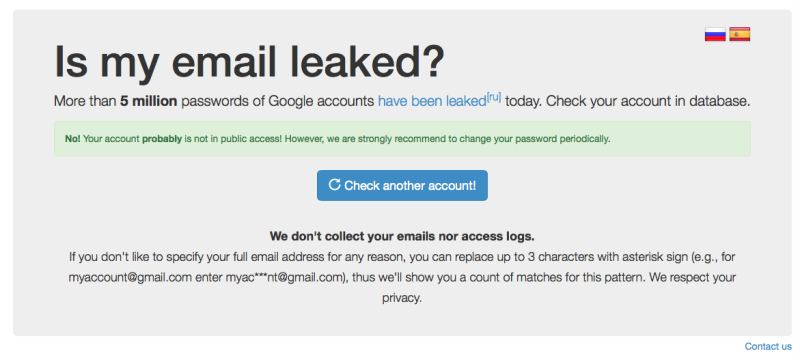
Task: Click the bold 'No!' word in the alert
Action: click(72, 139)
